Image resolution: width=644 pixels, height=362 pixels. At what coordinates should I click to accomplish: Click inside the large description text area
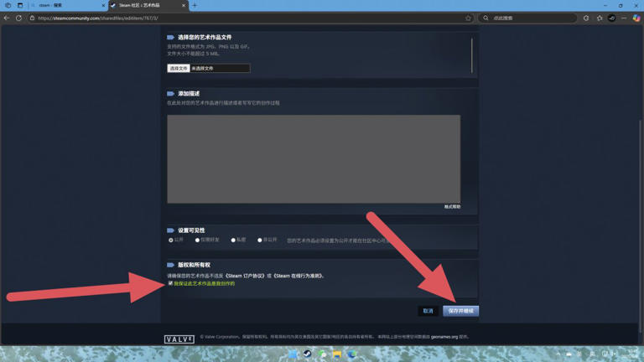pyautogui.click(x=314, y=159)
